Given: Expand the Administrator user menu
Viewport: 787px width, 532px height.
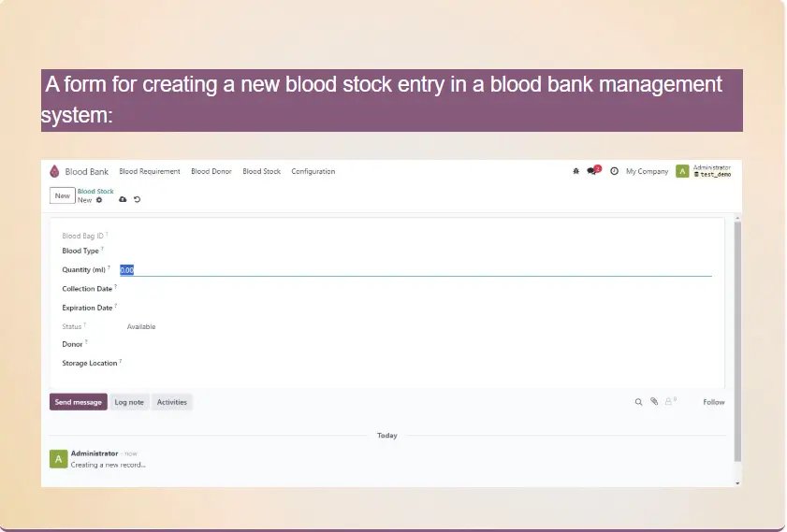Looking at the screenshot, I should point(704,171).
